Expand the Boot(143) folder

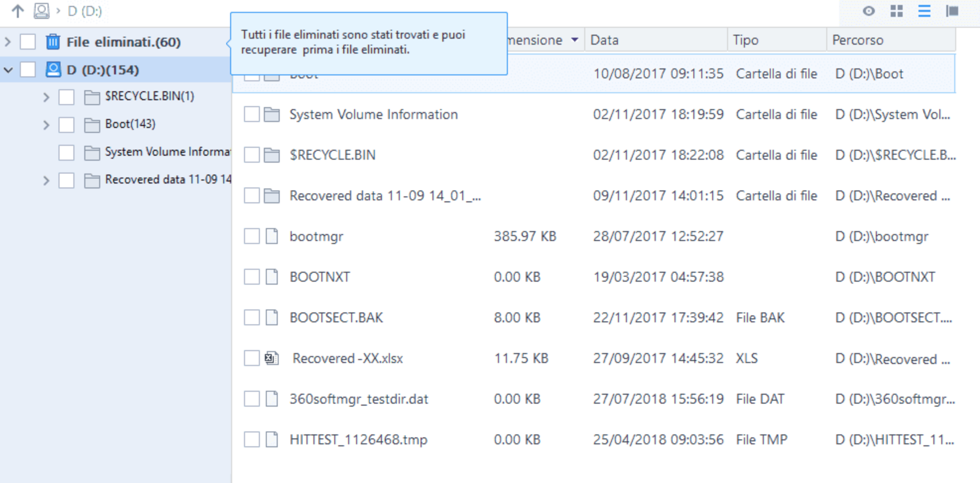(x=46, y=124)
